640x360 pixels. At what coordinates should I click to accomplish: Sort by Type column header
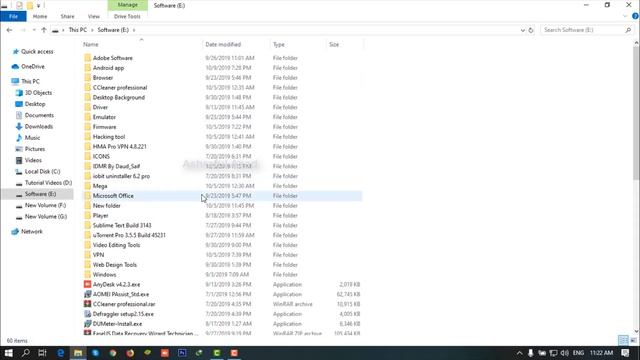click(x=279, y=44)
